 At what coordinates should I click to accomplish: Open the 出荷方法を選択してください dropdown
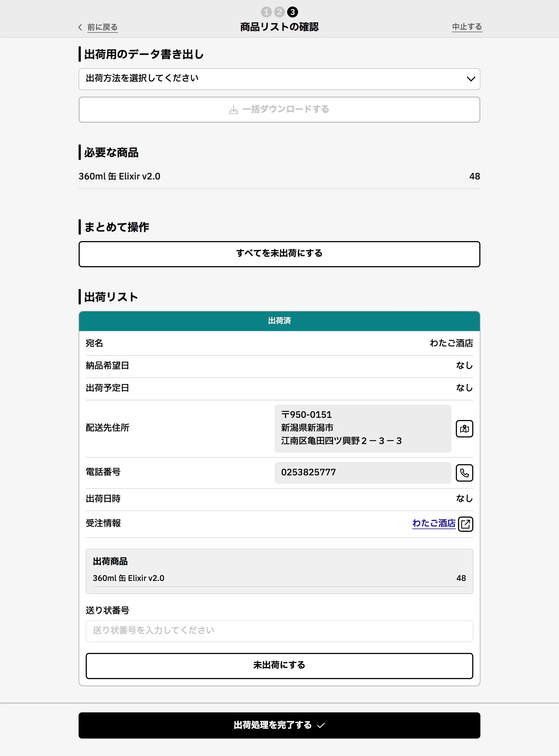coord(271,79)
